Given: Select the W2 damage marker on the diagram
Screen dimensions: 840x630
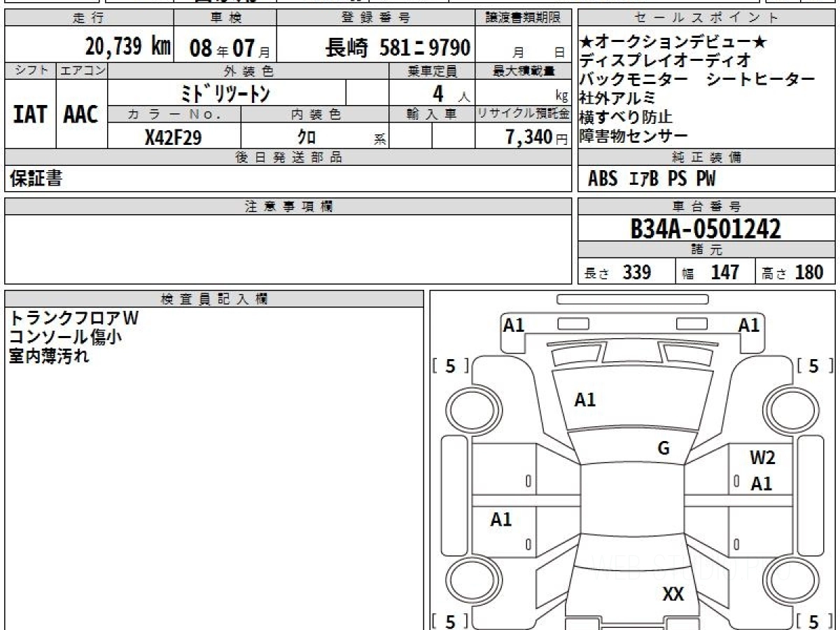Looking at the screenshot, I should coord(762,458).
